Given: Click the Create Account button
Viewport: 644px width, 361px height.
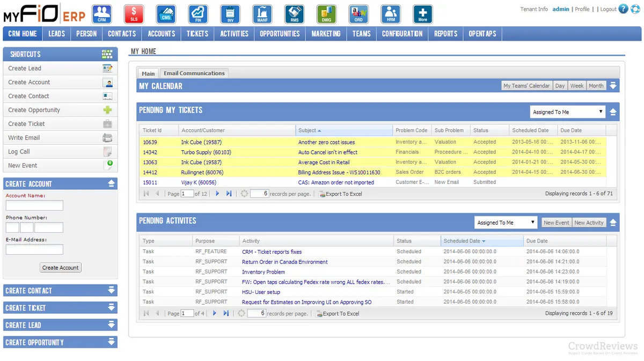Looking at the screenshot, I should 61,268.
